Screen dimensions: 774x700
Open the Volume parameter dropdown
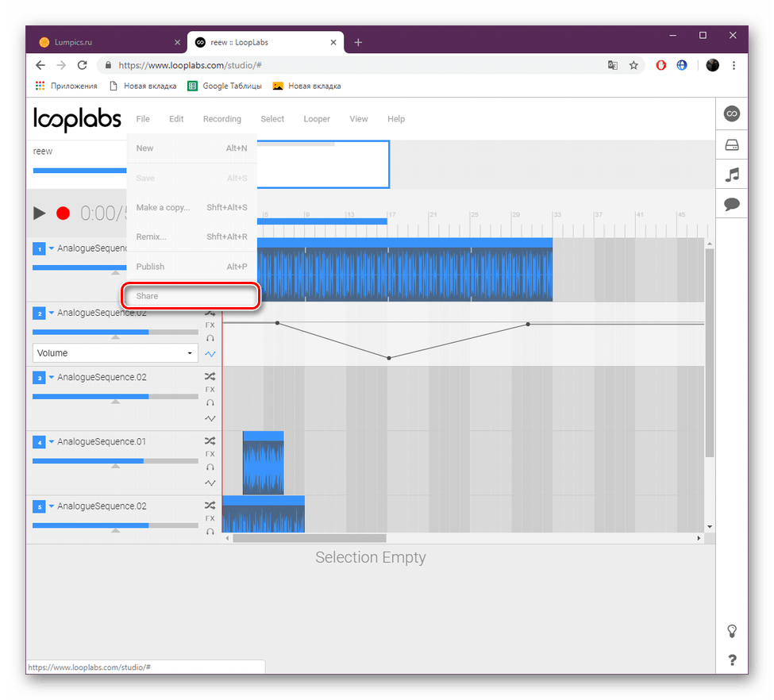click(114, 352)
